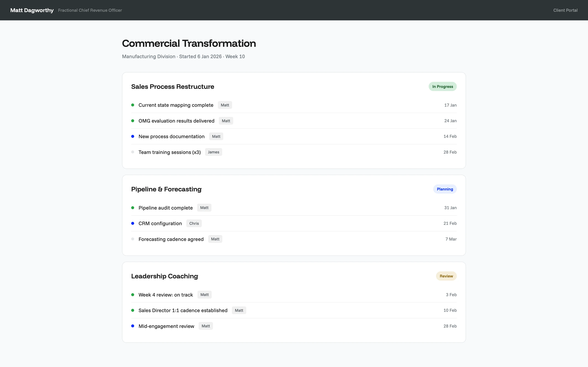The width and height of the screenshot is (588, 367).
Task: Click the 28 Feb date on Mid-engagement review
Action: (450, 326)
